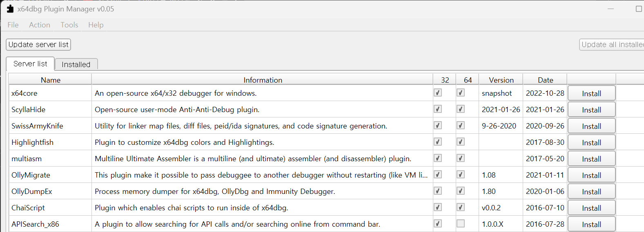Click the Anti-Anti-Debug plugin description text

177,110
